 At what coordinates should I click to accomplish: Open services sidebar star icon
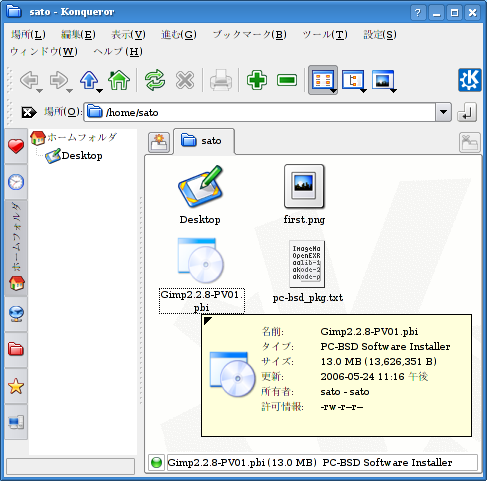[16, 386]
